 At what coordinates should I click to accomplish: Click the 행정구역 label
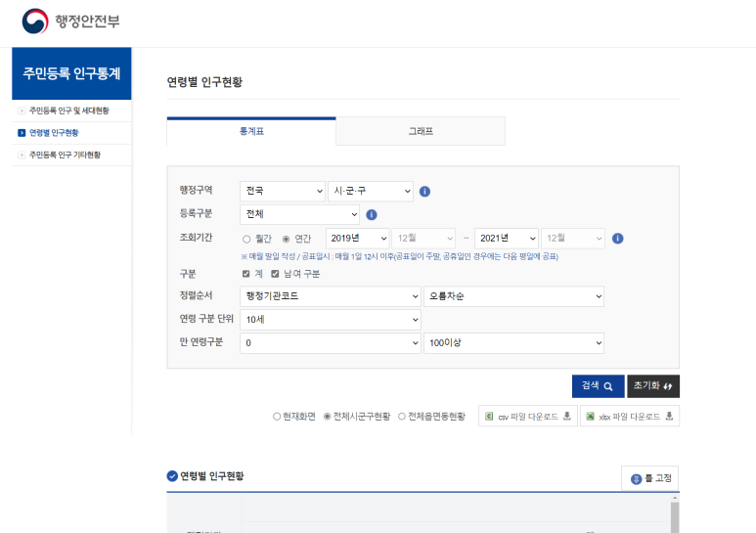click(196, 190)
